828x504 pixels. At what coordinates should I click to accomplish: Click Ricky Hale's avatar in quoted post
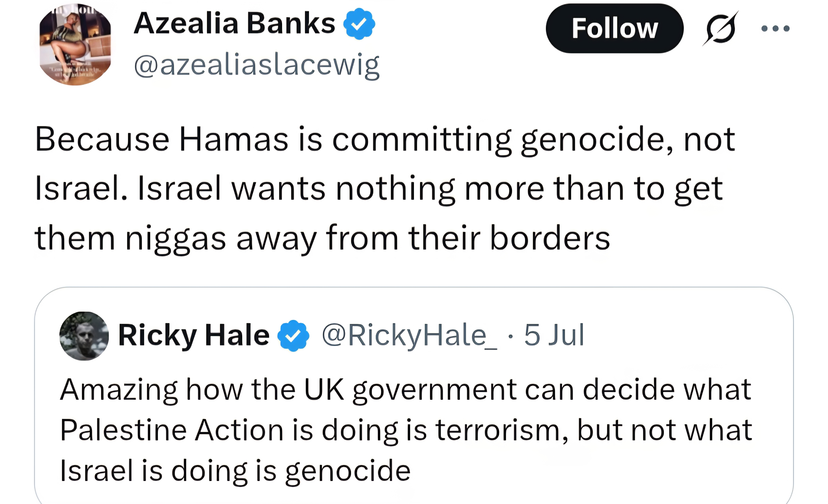click(84, 336)
